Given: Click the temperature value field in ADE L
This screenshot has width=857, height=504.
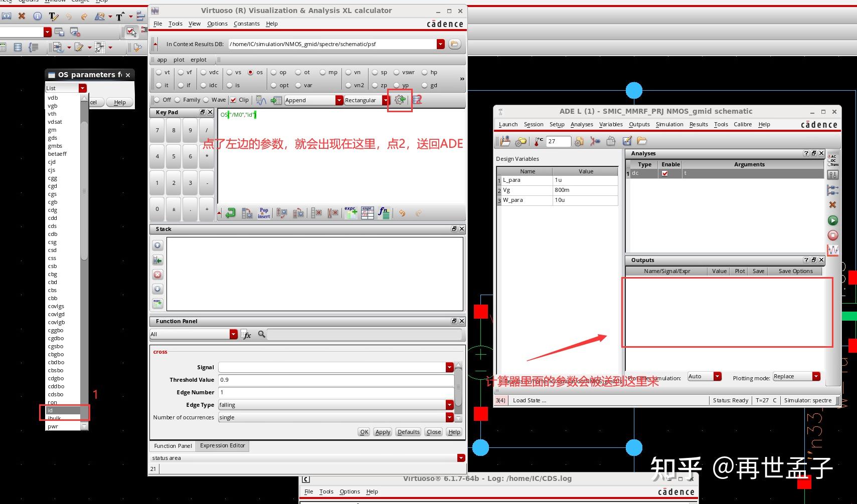Looking at the screenshot, I should coord(558,141).
